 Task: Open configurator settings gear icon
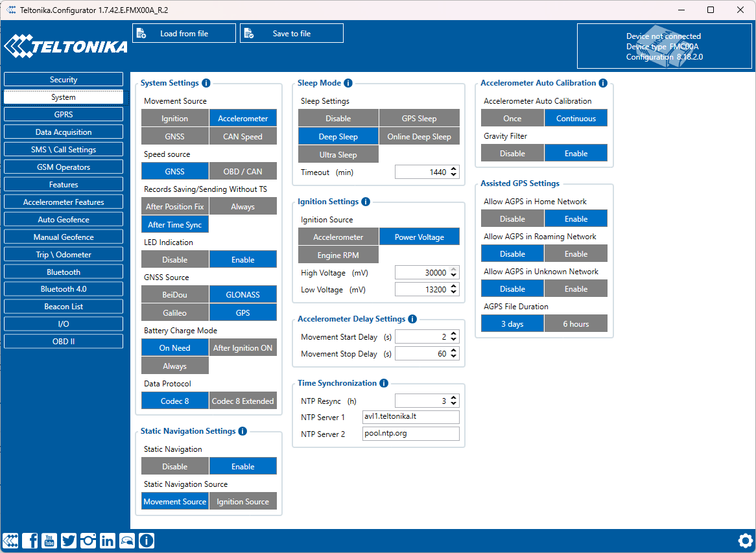[746, 540]
